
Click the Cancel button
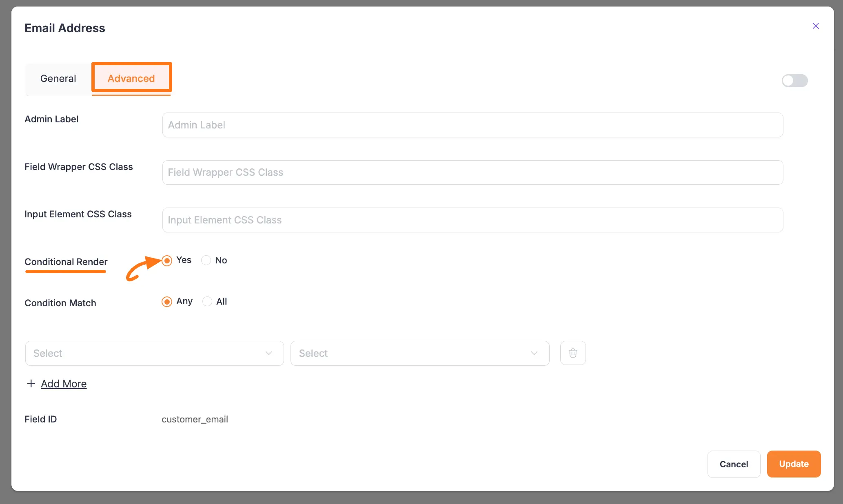tap(734, 464)
